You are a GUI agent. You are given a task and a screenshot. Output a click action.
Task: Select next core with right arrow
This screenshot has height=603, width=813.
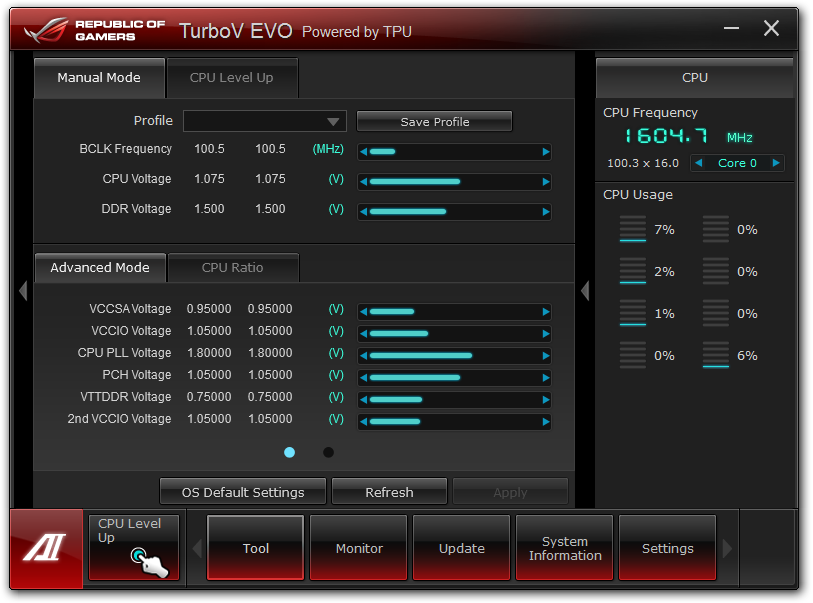pyautogui.click(x=776, y=163)
